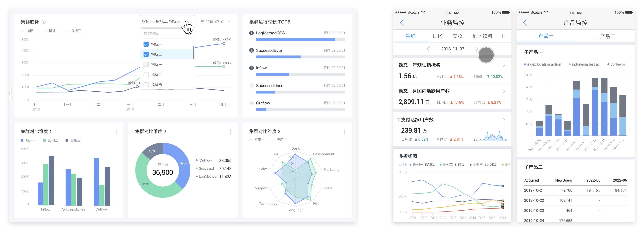Image resolution: width=644 pixels, height=232 pixels.
Task: Open the more menu on 集群对比维度 3
Action: tap(345, 131)
